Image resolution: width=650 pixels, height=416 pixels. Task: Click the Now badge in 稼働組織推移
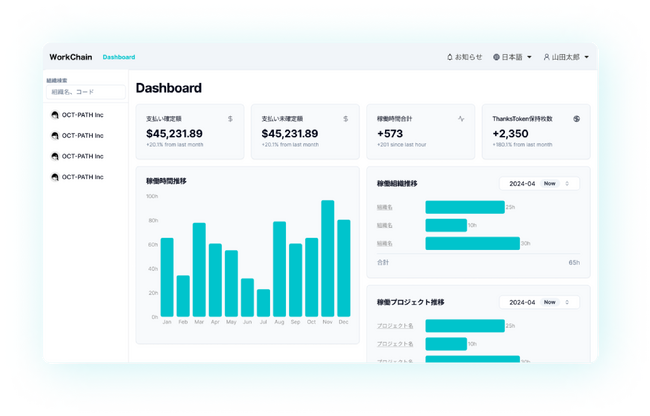pyautogui.click(x=550, y=184)
